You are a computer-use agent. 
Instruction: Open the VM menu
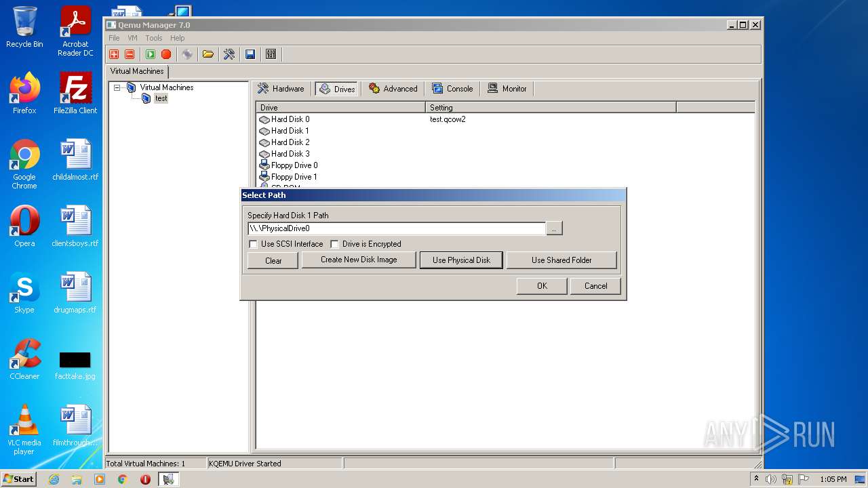click(x=132, y=38)
